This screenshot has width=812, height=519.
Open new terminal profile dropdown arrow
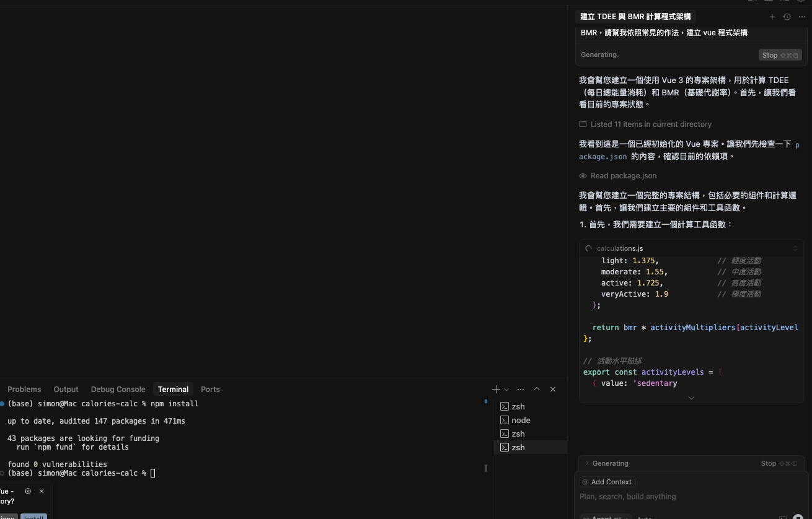[506, 390]
